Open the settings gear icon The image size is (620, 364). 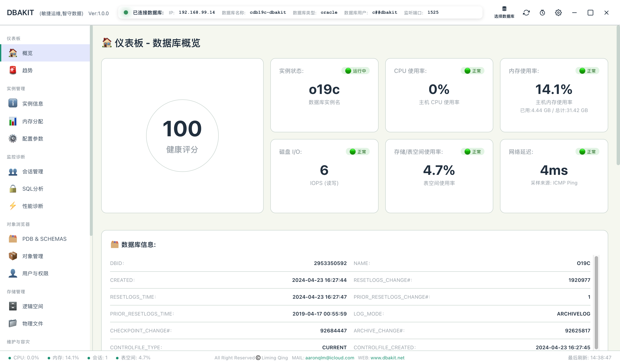(558, 13)
